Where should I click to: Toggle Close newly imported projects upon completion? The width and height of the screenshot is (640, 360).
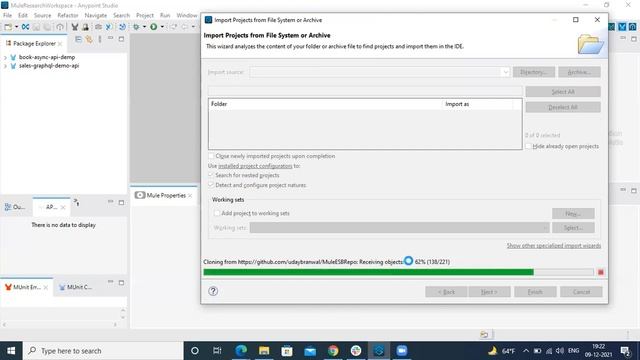[x=211, y=156]
